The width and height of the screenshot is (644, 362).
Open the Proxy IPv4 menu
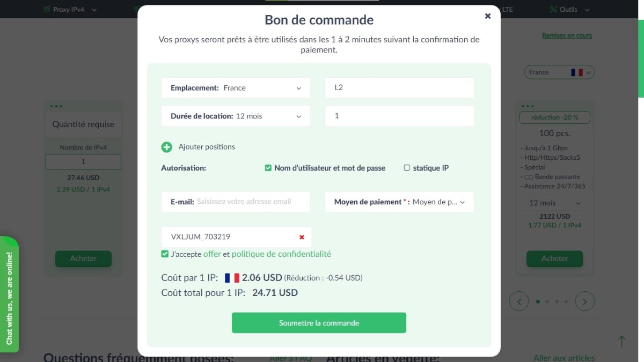[x=70, y=10]
